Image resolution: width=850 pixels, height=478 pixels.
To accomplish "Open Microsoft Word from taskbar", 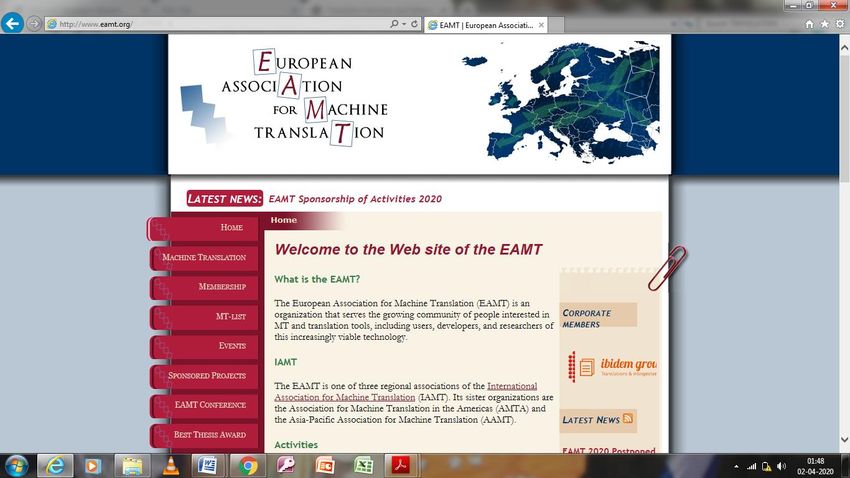I will 208,466.
